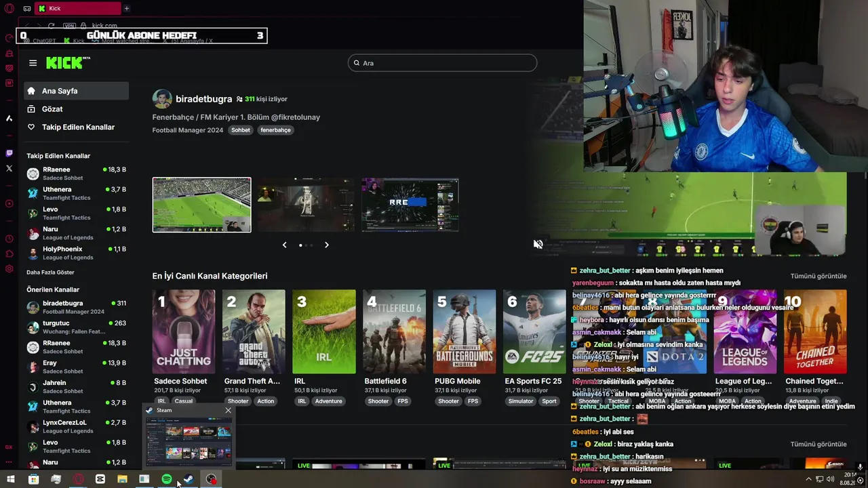Open the Battlefield 6 category card

394,332
